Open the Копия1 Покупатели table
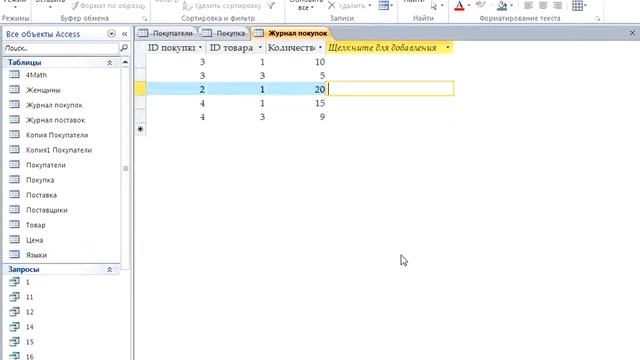The width and height of the screenshot is (640, 360). 59,150
